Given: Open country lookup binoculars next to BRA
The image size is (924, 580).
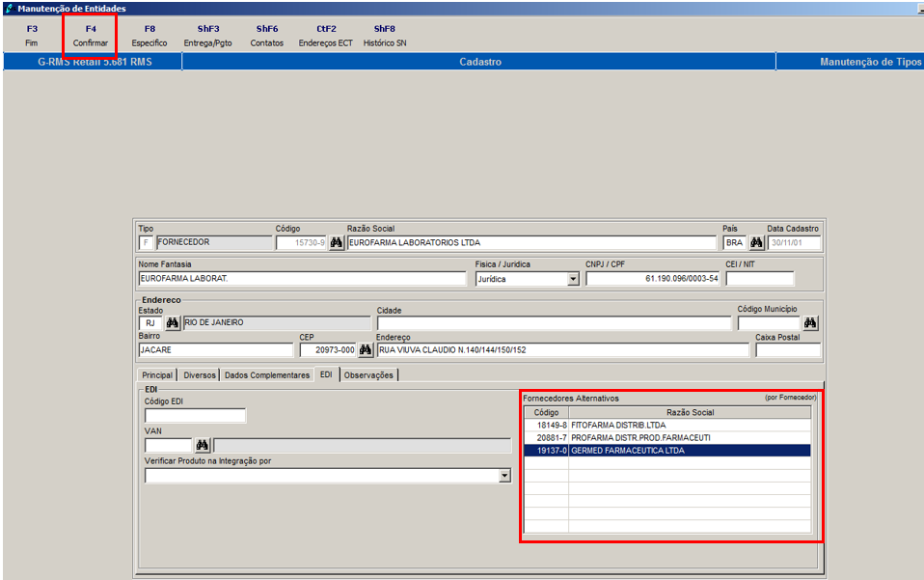Looking at the screenshot, I should 756,242.
